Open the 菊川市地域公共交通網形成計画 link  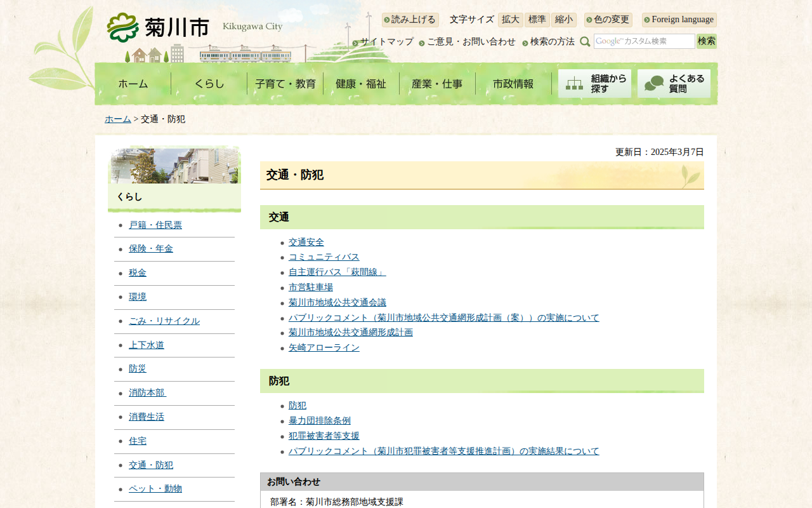pyautogui.click(x=351, y=333)
